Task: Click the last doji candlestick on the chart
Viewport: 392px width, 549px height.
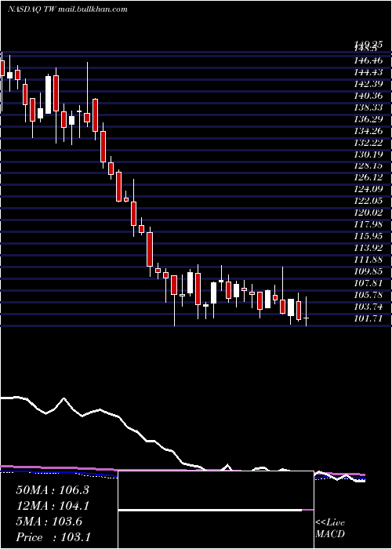Action: (x=307, y=318)
